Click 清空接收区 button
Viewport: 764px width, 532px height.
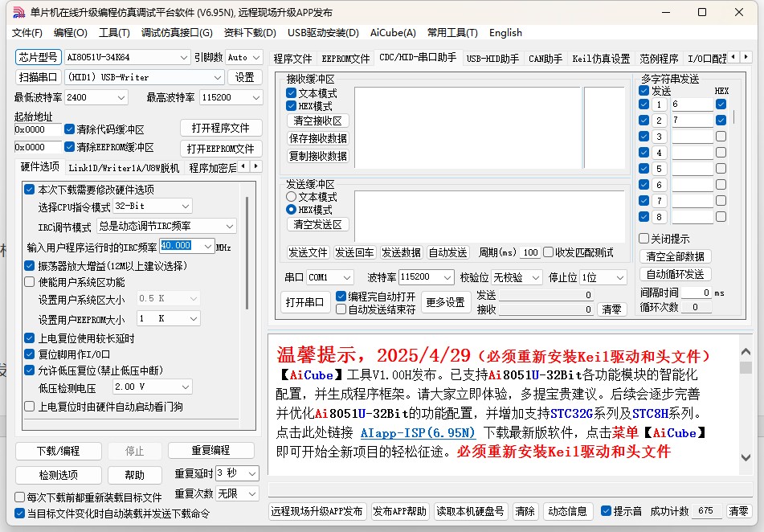point(317,121)
